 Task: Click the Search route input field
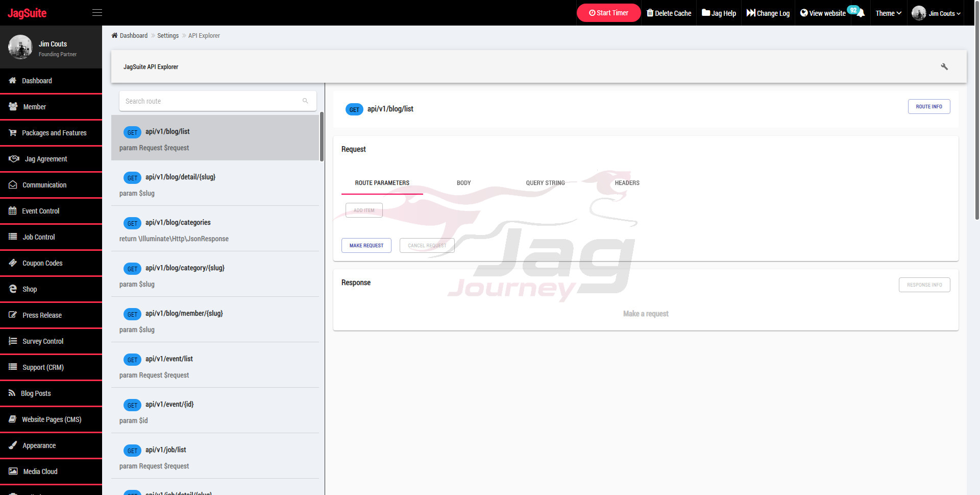click(x=218, y=101)
